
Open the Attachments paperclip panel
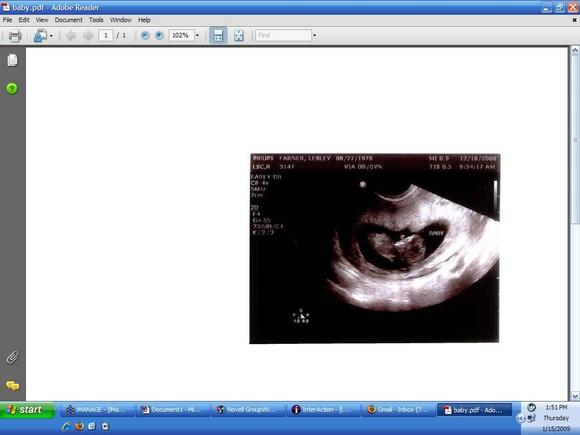(12, 358)
